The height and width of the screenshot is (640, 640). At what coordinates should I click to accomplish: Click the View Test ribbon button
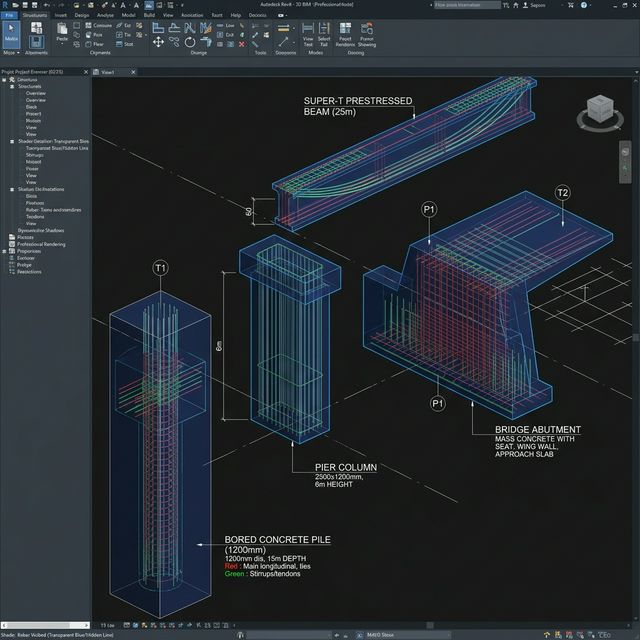click(x=308, y=34)
